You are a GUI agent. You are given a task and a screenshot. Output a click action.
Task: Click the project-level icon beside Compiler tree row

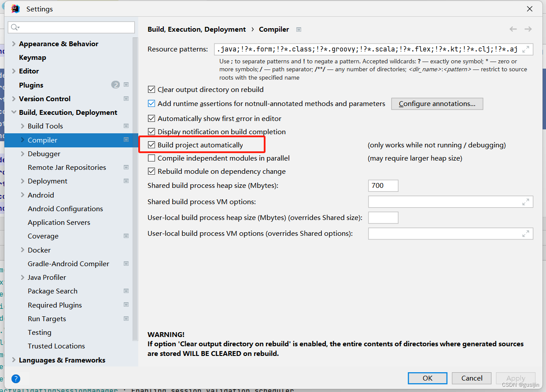pyautogui.click(x=126, y=140)
